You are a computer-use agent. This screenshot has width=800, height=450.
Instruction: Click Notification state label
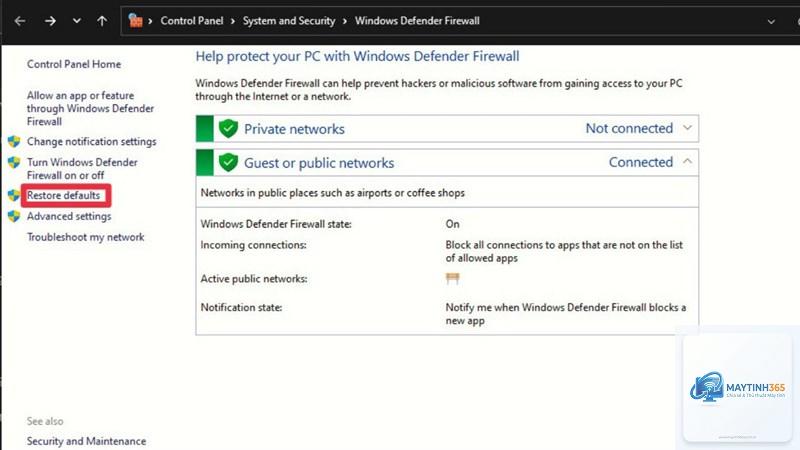click(241, 307)
